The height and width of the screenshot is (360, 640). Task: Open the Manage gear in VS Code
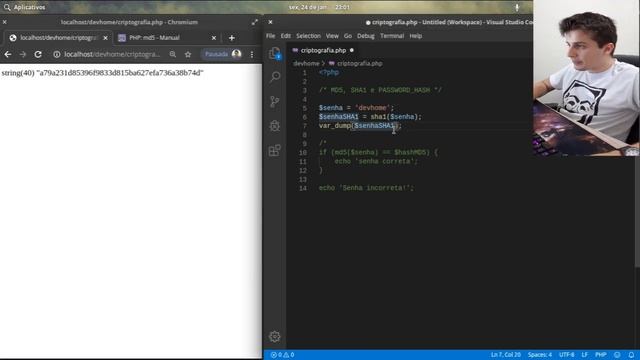(275, 336)
